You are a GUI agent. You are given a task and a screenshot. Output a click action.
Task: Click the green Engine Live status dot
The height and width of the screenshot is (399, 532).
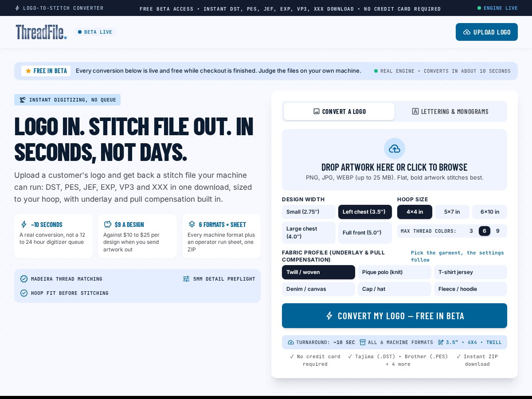pyautogui.click(x=479, y=8)
